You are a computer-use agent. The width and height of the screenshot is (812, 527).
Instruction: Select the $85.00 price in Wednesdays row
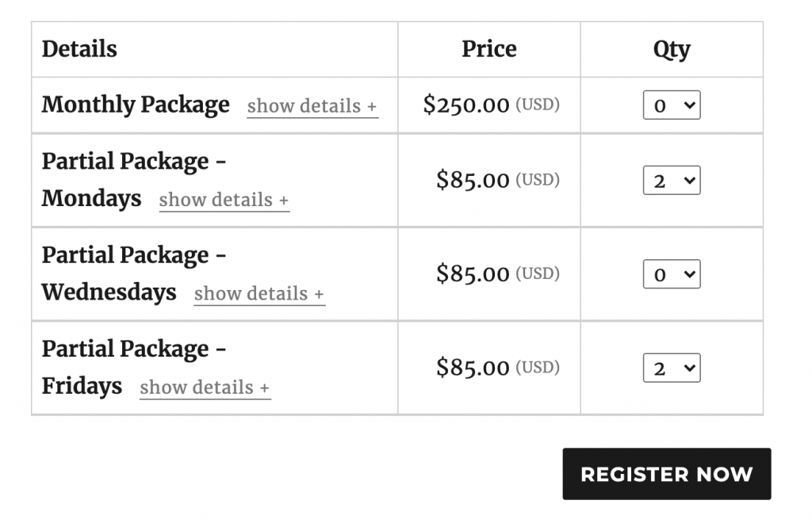click(x=473, y=274)
